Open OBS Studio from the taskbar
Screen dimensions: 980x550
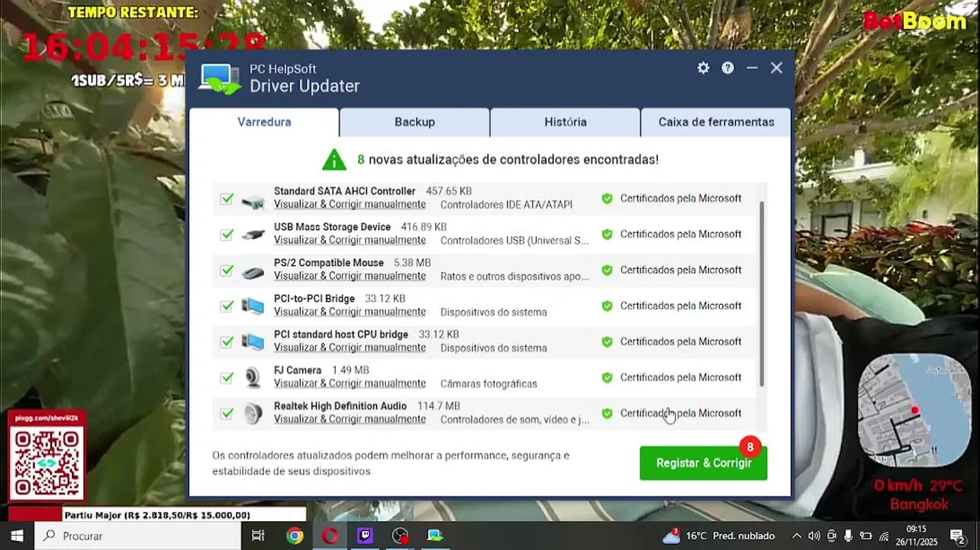(400, 535)
